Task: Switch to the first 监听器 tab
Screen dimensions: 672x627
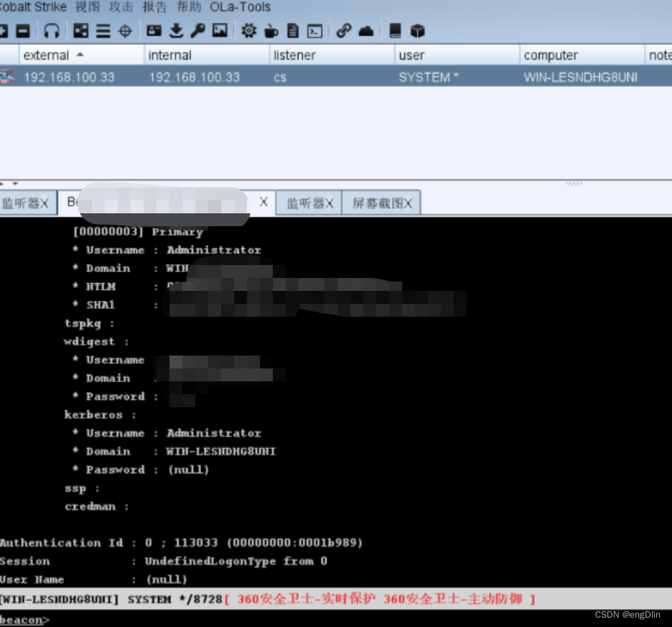Action: coord(21,203)
